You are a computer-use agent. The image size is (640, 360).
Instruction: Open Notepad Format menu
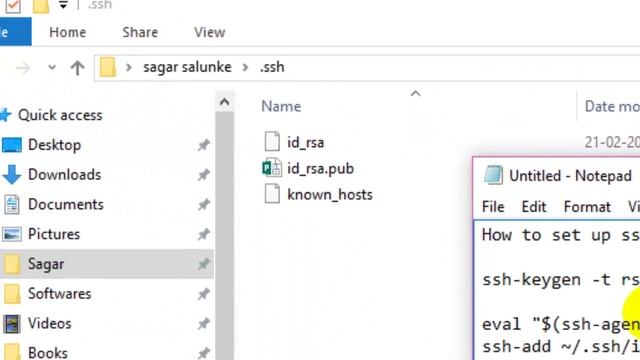pyautogui.click(x=587, y=207)
